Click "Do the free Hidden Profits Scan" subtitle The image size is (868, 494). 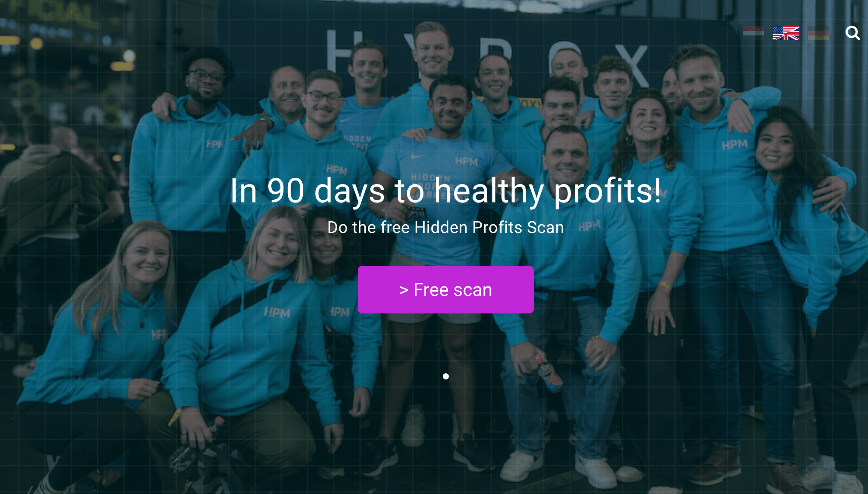click(445, 227)
